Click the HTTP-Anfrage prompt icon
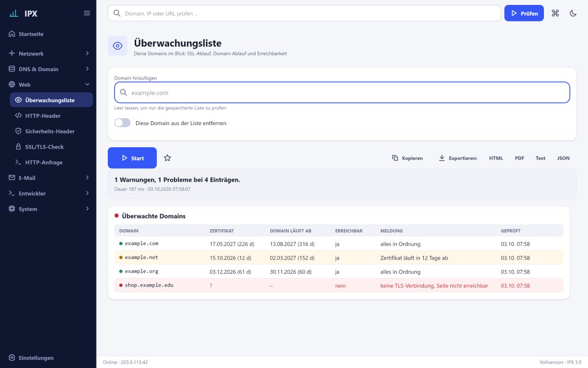Screen dimensions: 588x368 (x=19, y=162)
